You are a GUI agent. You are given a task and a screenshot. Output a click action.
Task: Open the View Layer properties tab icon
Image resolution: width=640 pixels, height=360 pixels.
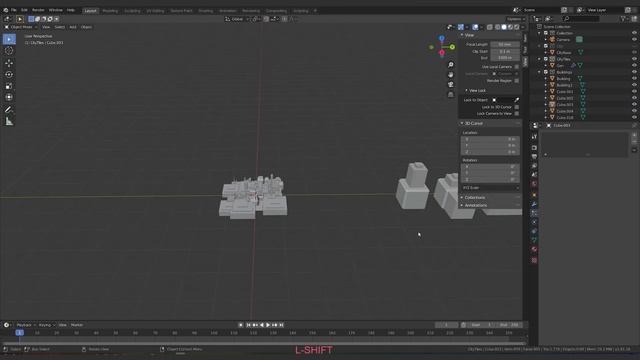[534, 166]
